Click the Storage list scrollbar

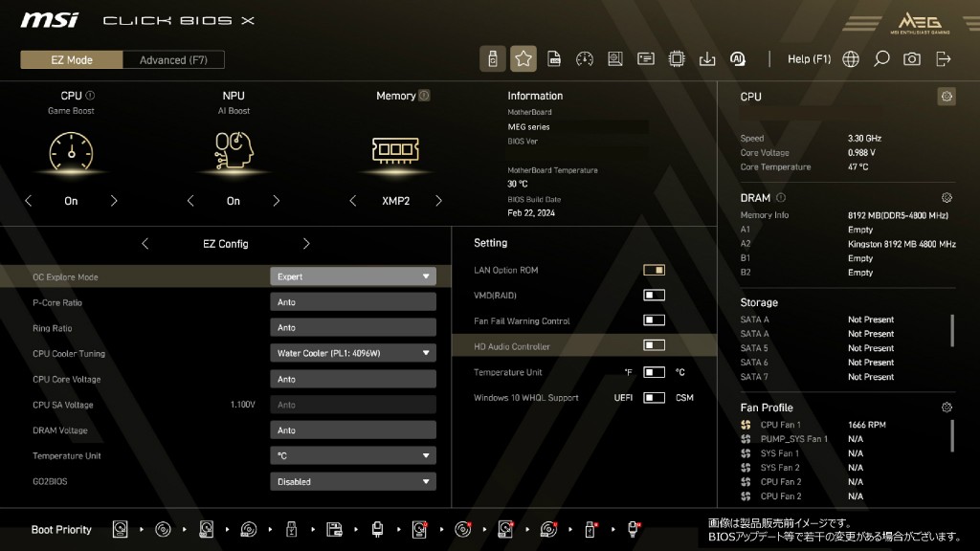coord(952,330)
